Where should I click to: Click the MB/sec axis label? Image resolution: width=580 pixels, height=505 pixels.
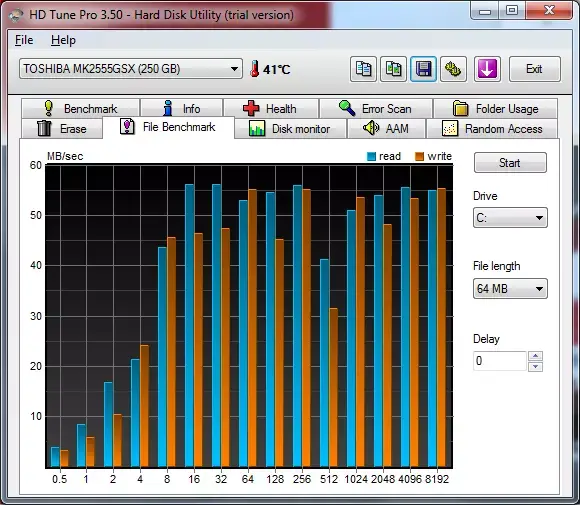[65, 156]
